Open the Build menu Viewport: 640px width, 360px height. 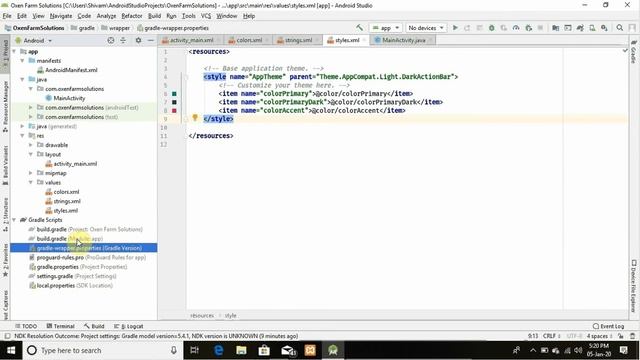(x=154, y=16)
